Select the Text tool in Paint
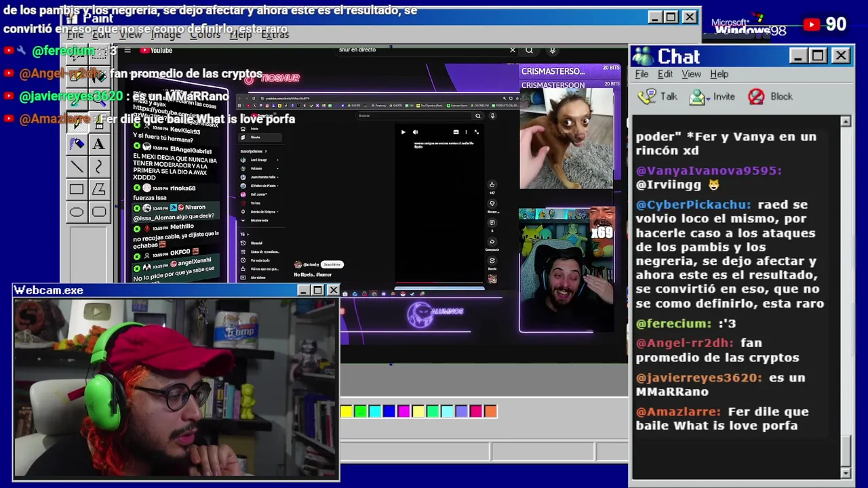 pyautogui.click(x=98, y=144)
